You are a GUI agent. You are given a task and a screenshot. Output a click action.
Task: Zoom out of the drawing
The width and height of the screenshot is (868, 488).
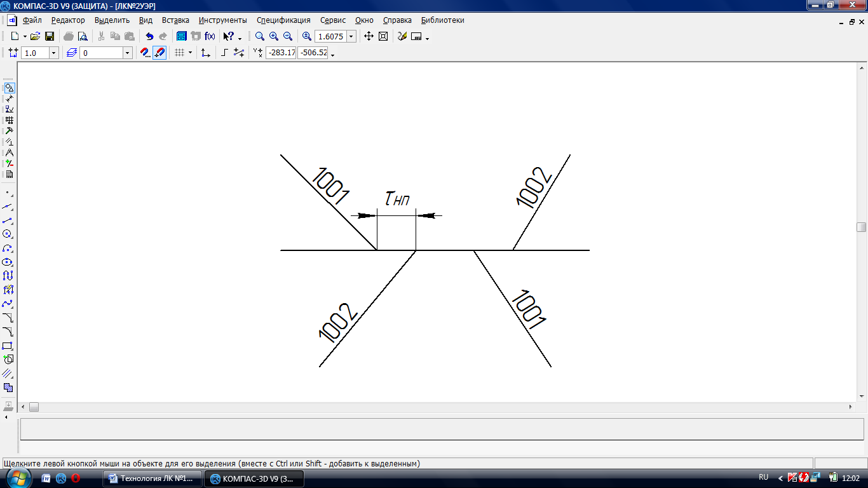288,36
